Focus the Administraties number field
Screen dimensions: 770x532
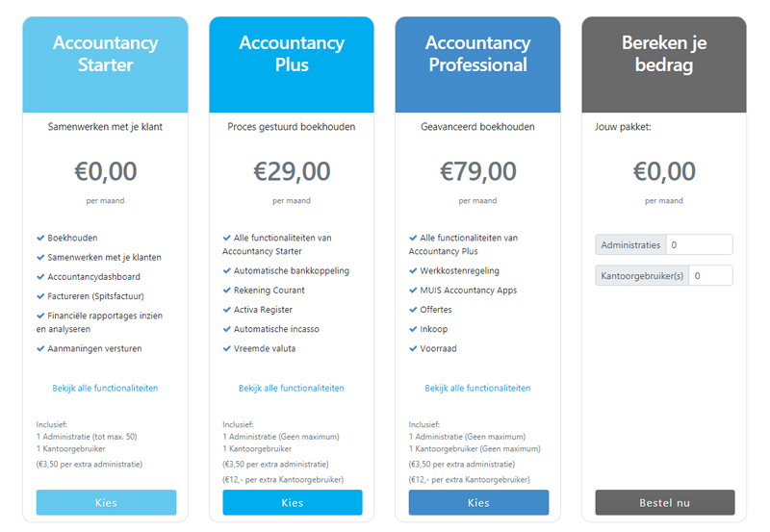[x=699, y=245]
